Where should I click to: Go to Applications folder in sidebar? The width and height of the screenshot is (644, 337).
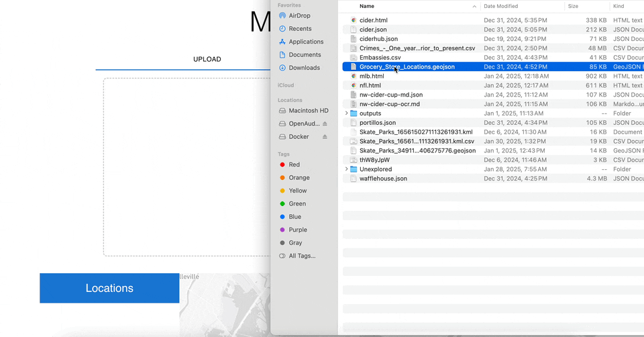301,42
